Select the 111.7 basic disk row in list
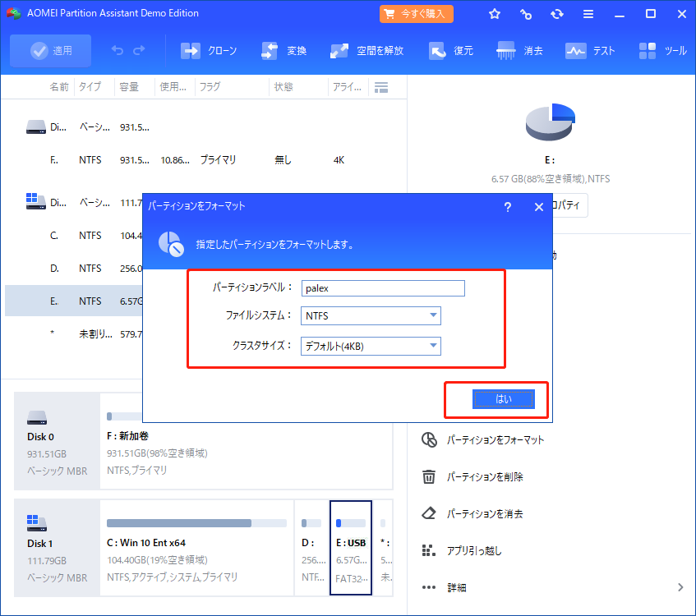 [x=74, y=203]
